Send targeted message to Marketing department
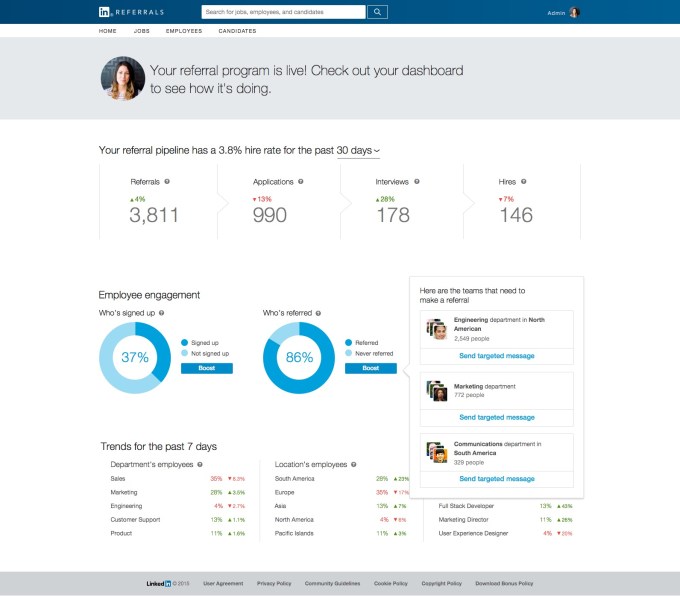 click(x=496, y=417)
